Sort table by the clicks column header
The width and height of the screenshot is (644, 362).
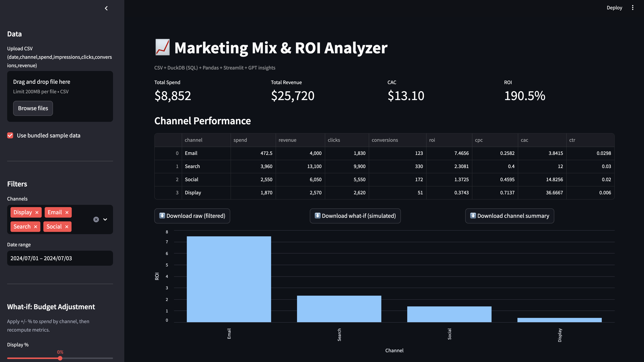(x=347, y=140)
